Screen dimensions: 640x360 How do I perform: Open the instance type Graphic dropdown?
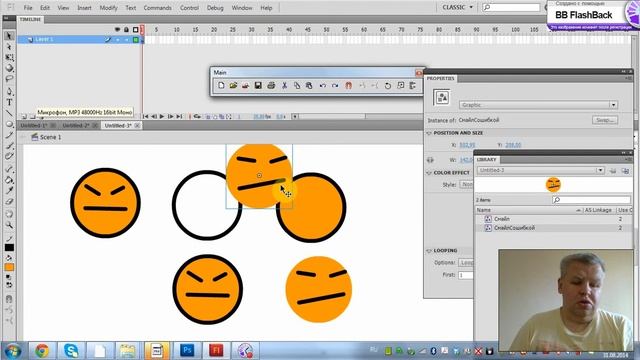[x=538, y=105]
